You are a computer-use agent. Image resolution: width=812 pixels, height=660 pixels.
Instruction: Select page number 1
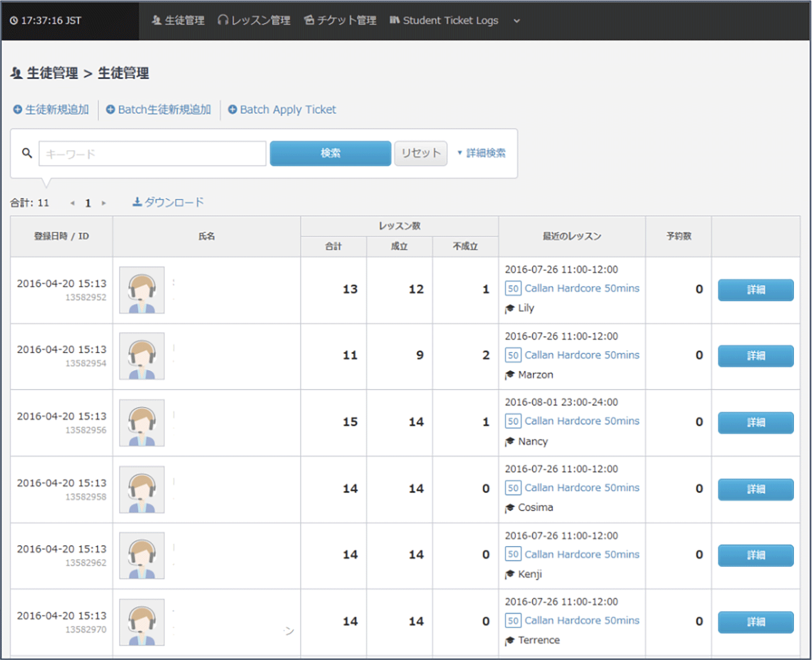(88, 203)
